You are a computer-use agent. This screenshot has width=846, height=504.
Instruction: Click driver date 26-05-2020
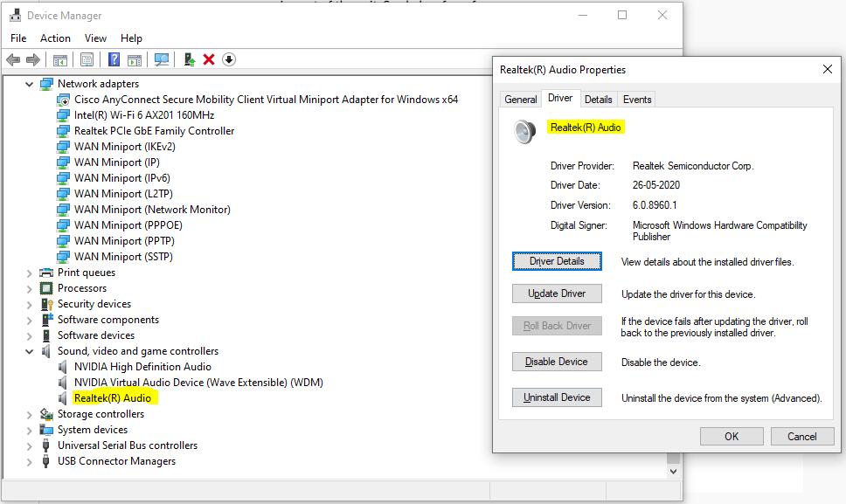click(x=656, y=185)
